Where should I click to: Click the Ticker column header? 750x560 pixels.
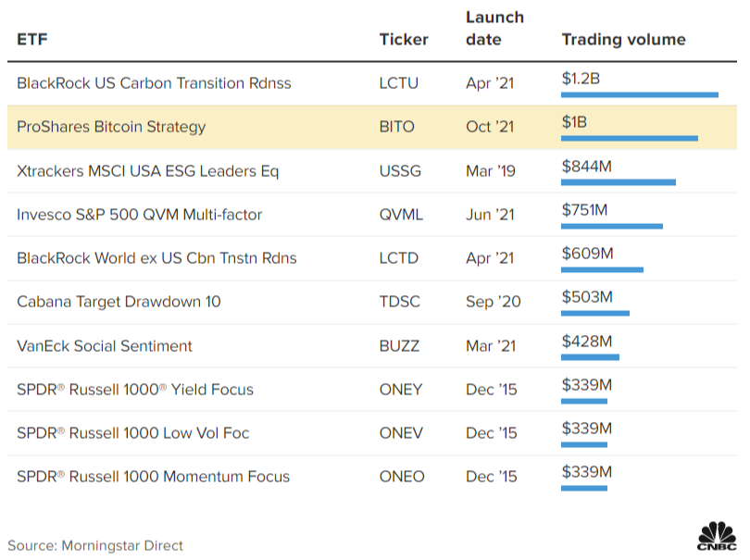point(404,39)
